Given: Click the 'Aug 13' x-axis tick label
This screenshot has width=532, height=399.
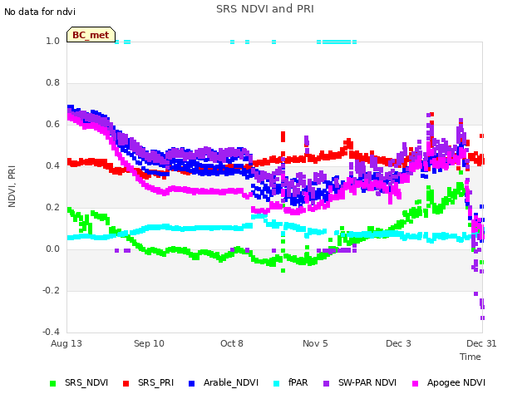Looking at the screenshot, I should 66,343.
